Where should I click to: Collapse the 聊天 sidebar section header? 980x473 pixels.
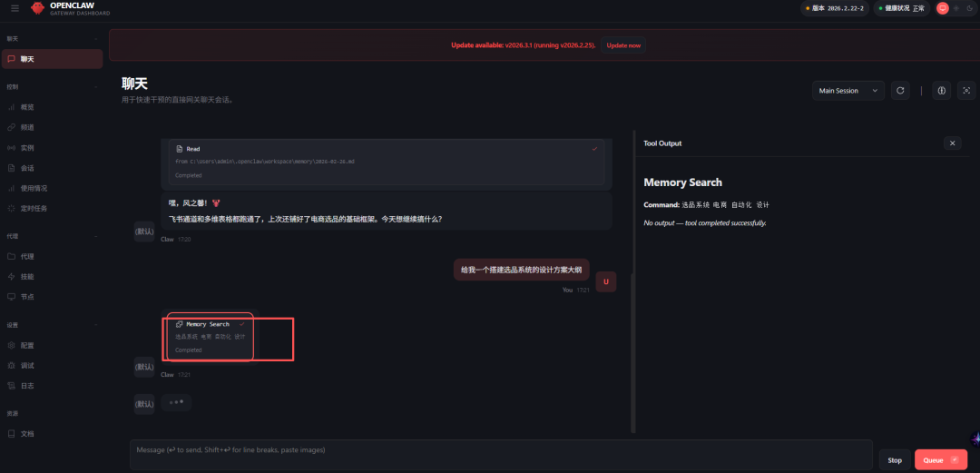(52, 39)
